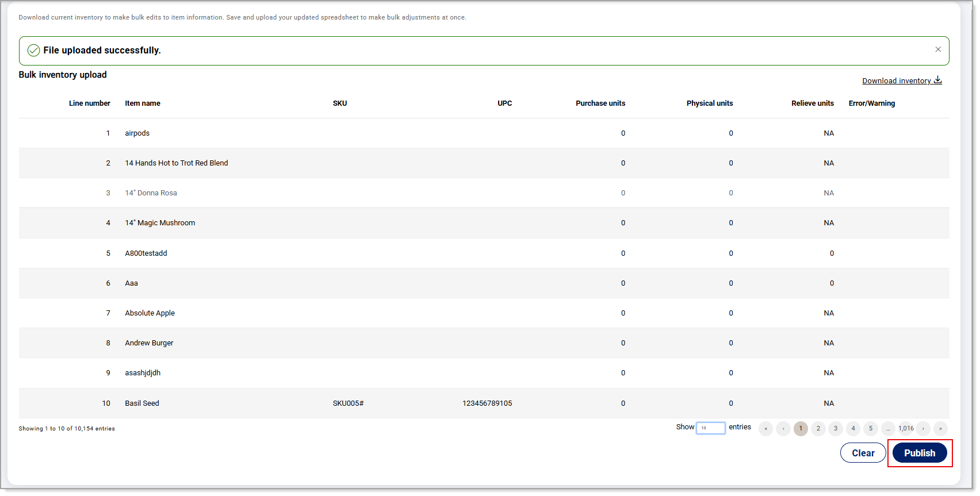Image resolution: width=980 pixels, height=496 pixels.
Task: Go to pagination page 3
Action: [836, 429]
